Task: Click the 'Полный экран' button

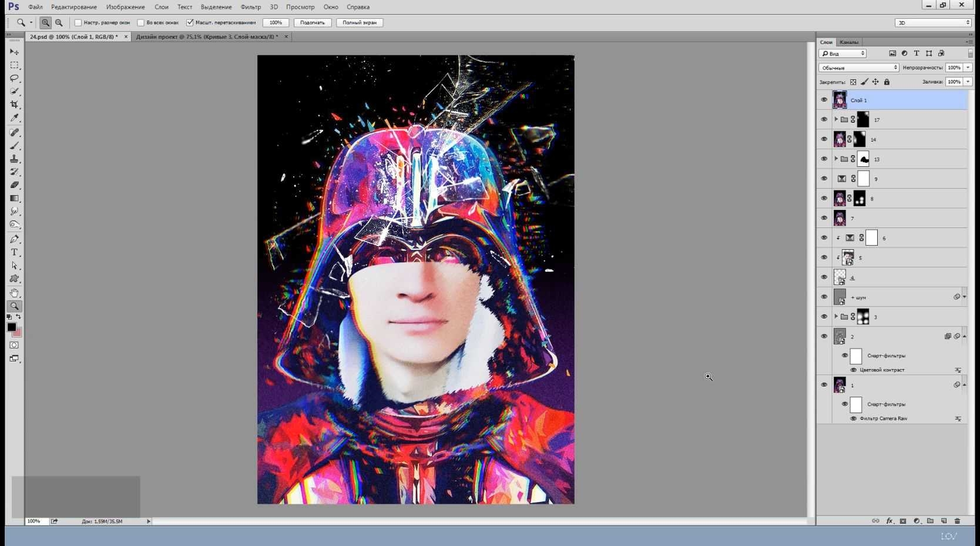Action: click(x=360, y=23)
